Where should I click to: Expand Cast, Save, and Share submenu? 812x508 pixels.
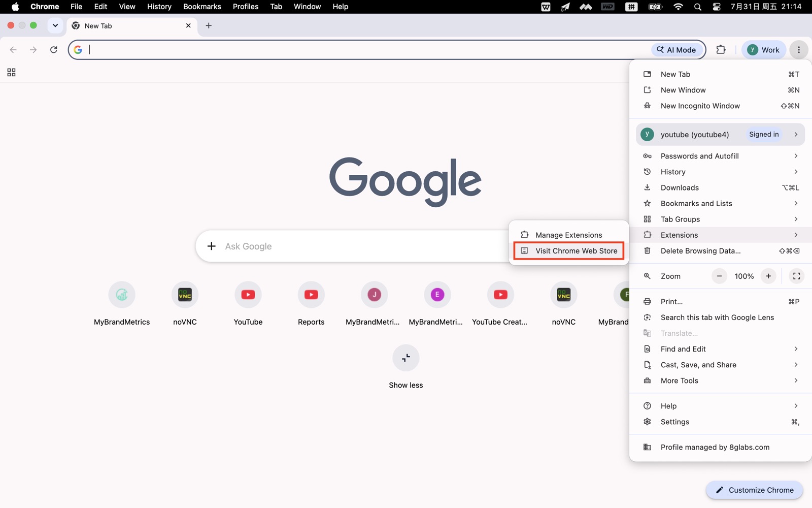coord(721,364)
